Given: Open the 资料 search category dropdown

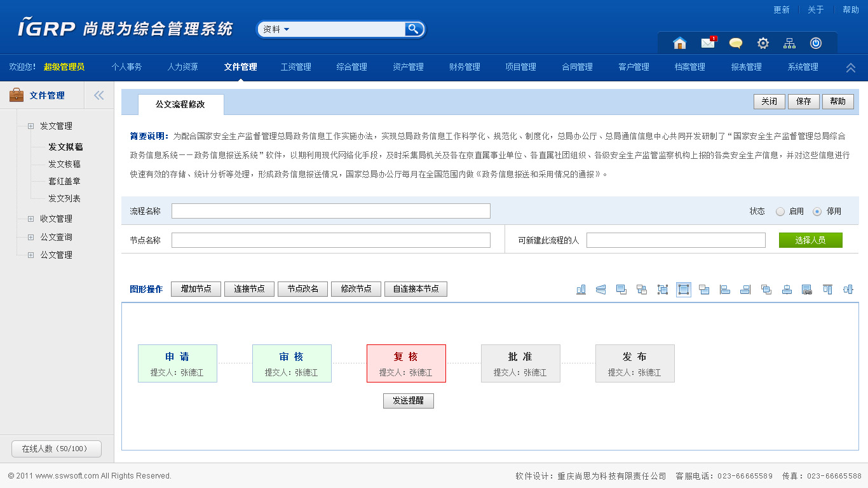Looking at the screenshot, I should click(276, 29).
